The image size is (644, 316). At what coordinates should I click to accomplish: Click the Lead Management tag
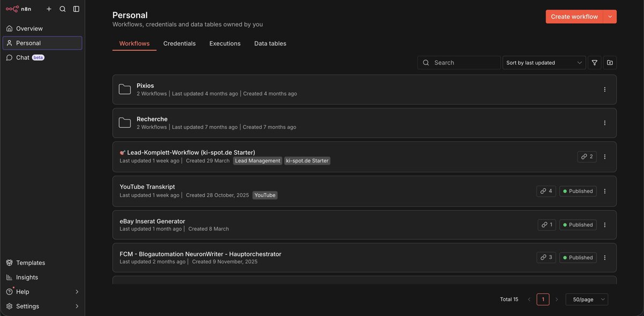click(258, 160)
